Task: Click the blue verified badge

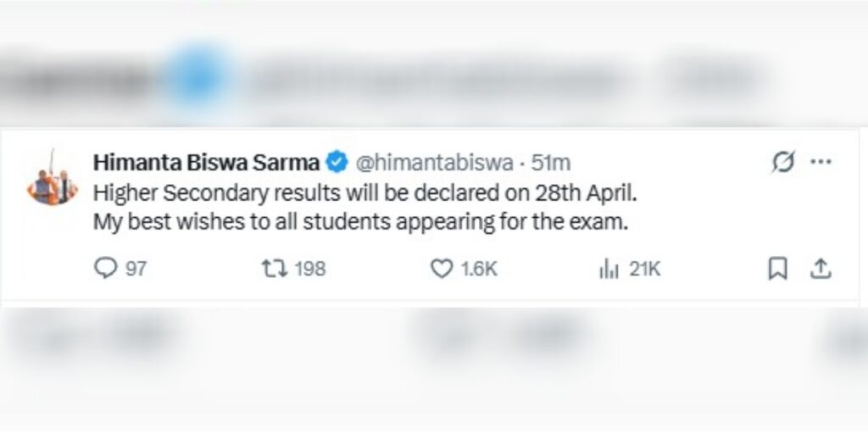Action: (x=336, y=161)
